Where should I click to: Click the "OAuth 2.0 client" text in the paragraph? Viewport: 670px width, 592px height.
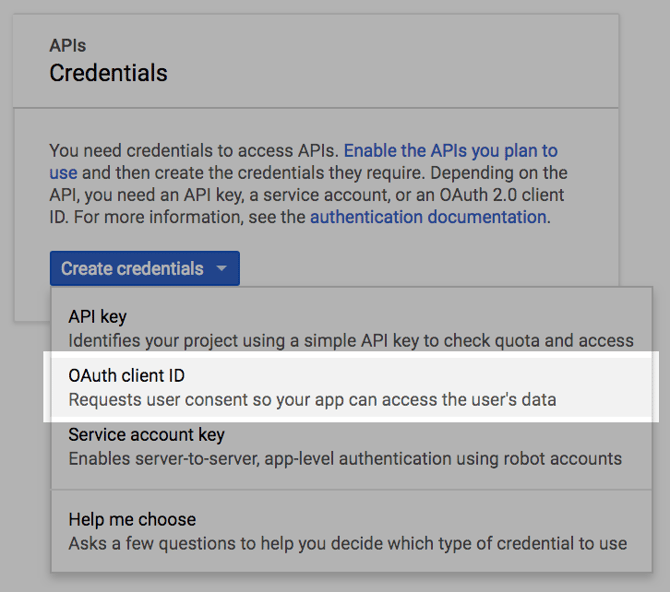click(502, 195)
